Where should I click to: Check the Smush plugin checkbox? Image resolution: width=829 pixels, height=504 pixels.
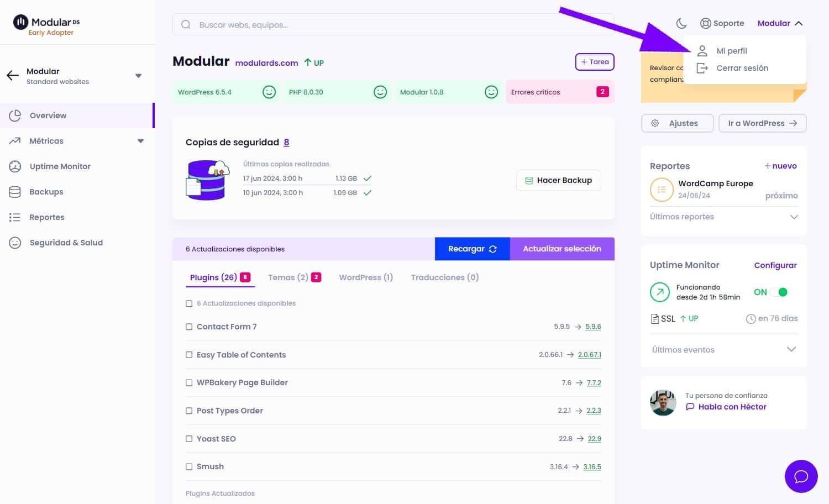(189, 466)
